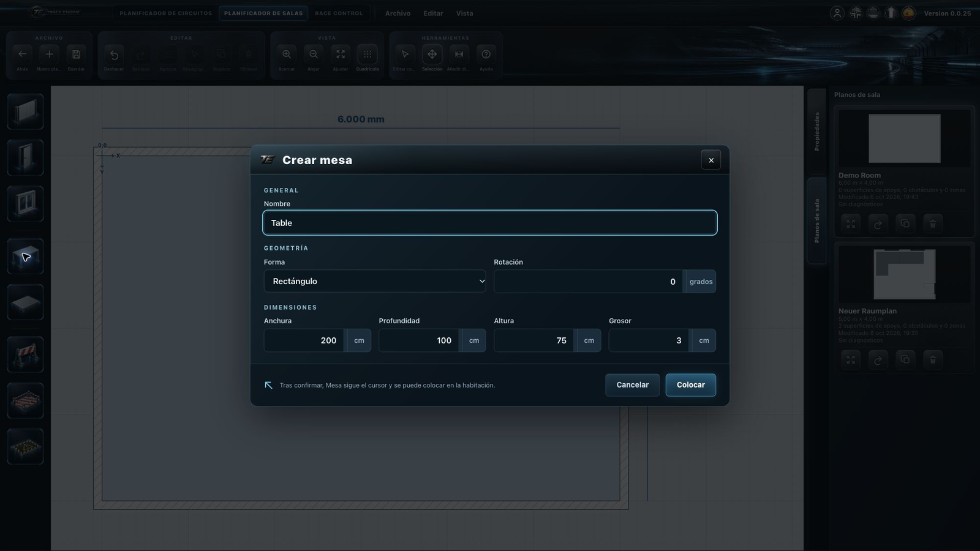Switch language using the German flag
The image size is (980, 551).
pos(873,13)
